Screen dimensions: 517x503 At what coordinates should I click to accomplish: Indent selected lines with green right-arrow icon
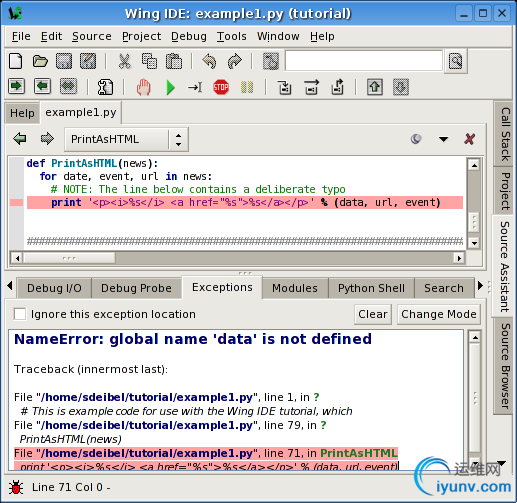pyautogui.click(x=16, y=87)
